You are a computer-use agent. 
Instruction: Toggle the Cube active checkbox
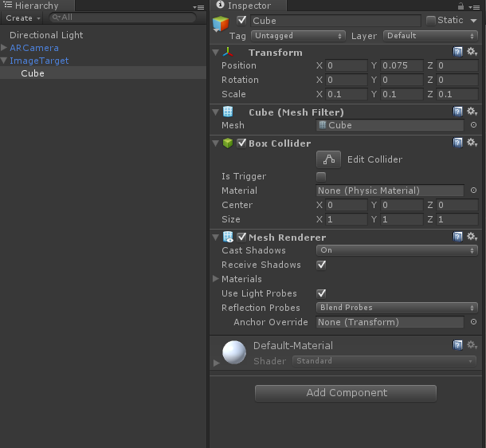pyautogui.click(x=241, y=21)
